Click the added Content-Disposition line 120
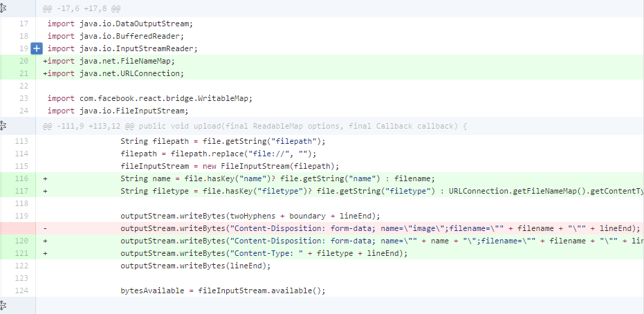The image size is (644, 314). (382, 241)
